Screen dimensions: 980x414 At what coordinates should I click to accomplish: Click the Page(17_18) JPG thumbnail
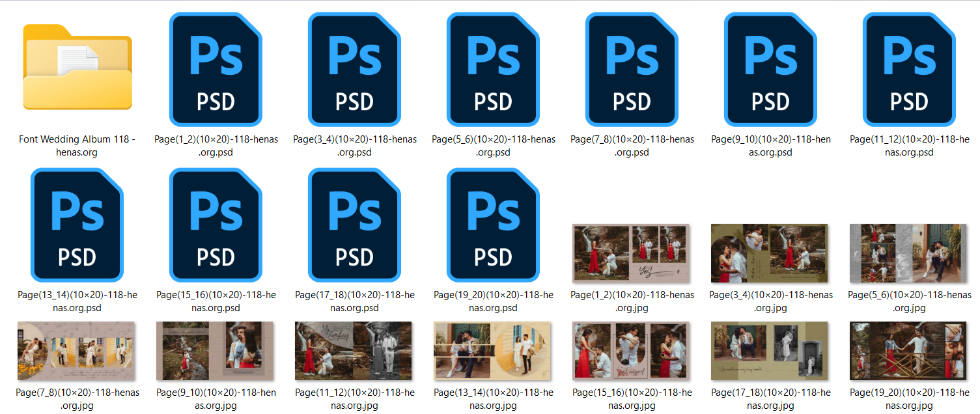(770, 351)
